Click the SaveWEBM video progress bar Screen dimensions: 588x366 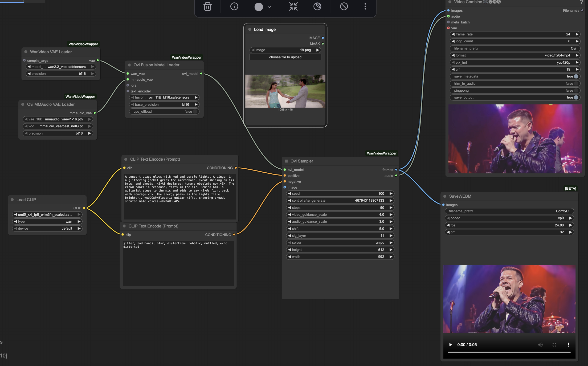[509, 352]
